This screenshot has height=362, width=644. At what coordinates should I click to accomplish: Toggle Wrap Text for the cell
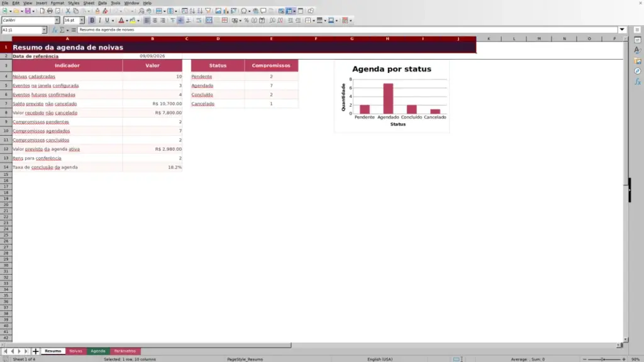pyautogui.click(x=199, y=21)
